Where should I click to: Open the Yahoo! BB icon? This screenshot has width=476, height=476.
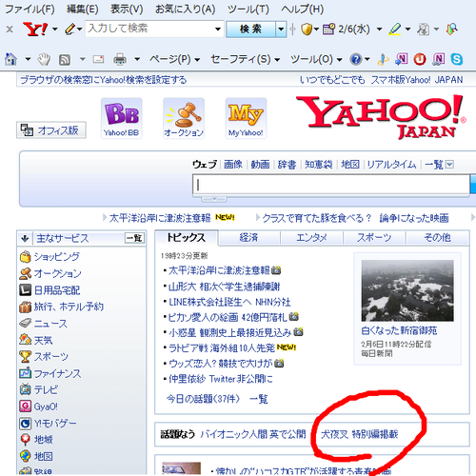[122, 118]
